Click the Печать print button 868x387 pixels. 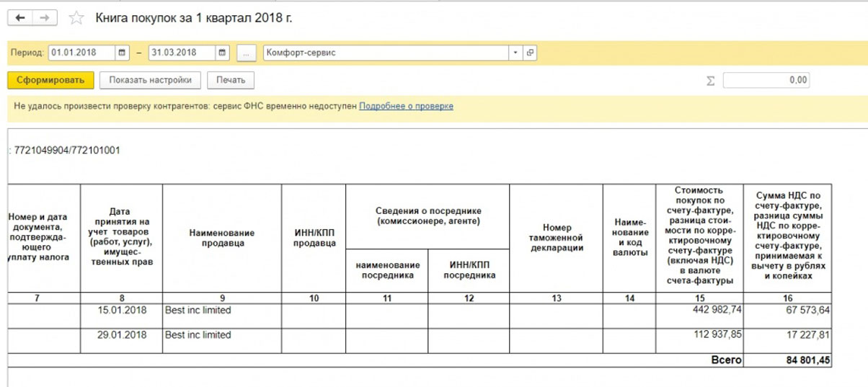click(231, 80)
